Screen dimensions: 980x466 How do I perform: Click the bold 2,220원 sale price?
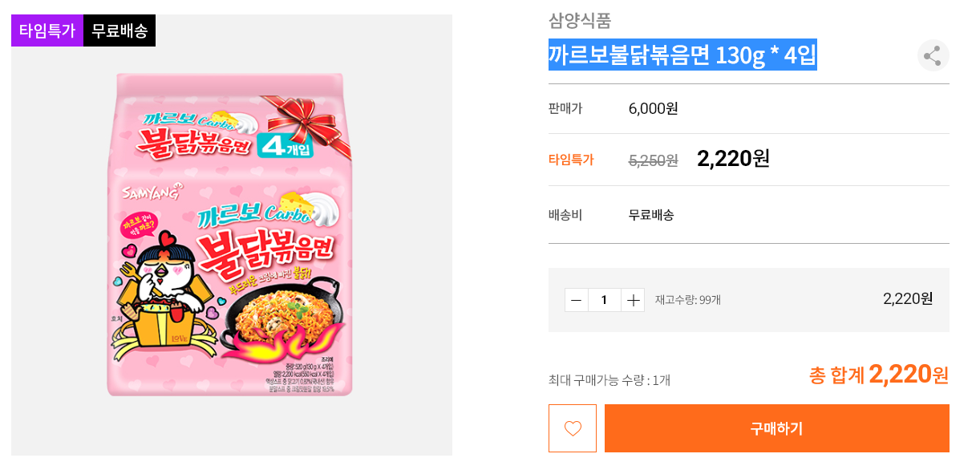(733, 158)
